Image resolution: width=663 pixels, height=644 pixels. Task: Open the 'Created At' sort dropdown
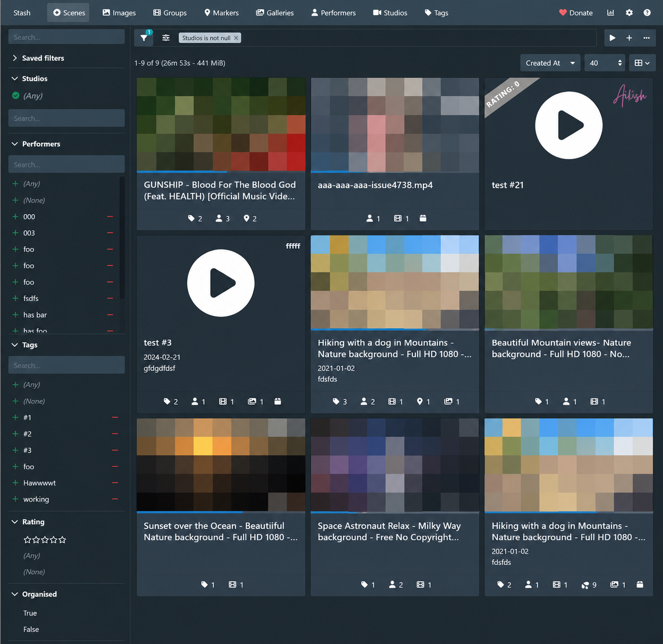pyautogui.click(x=550, y=63)
